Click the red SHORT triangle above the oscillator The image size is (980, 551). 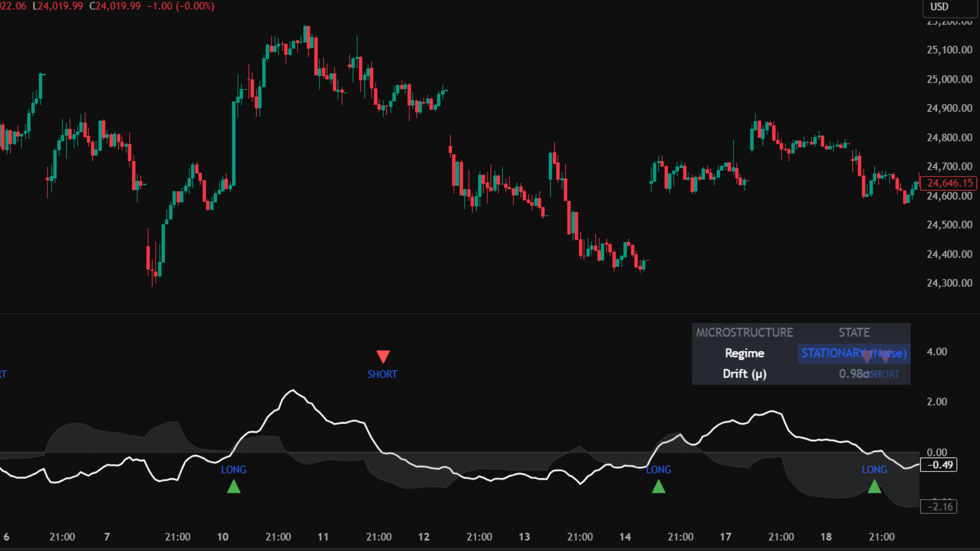click(383, 356)
